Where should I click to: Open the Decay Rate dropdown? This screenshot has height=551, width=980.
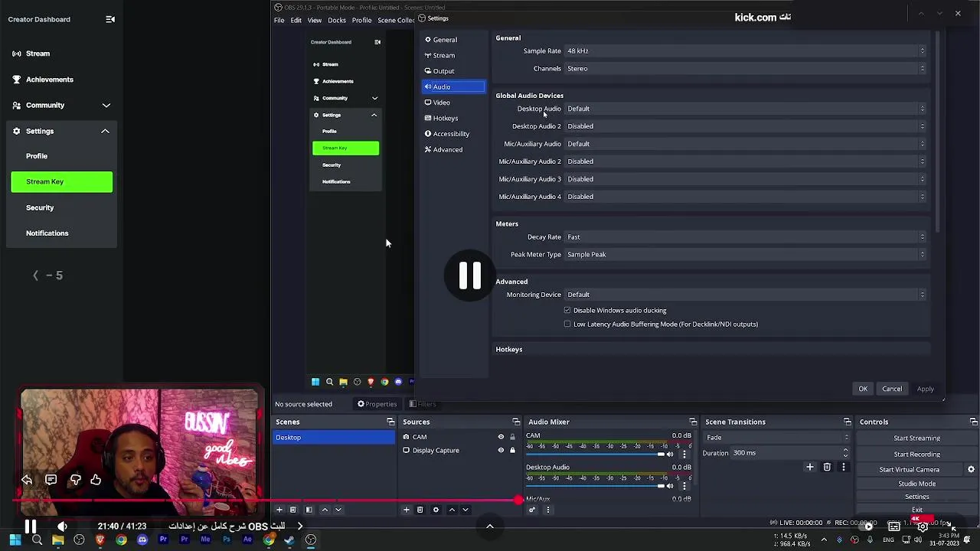click(x=746, y=237)
